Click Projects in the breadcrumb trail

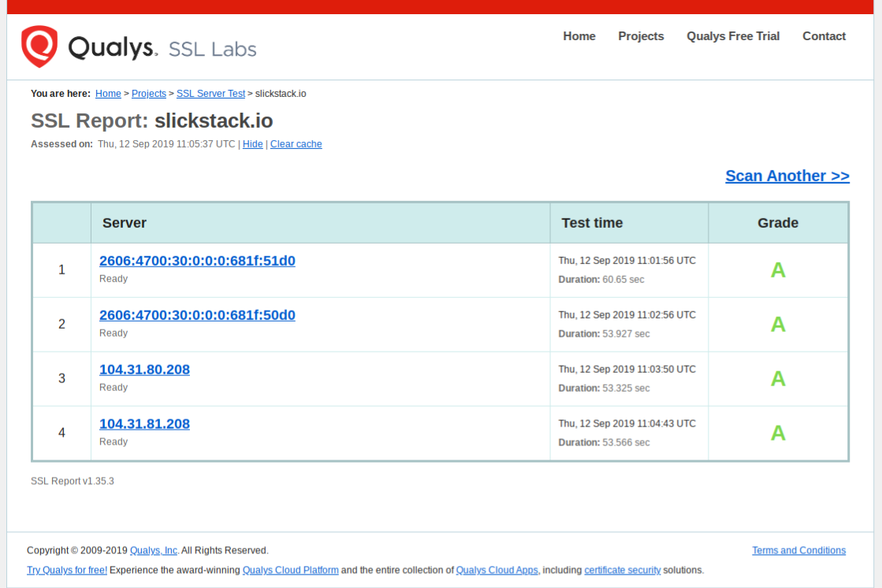point(148,93)
